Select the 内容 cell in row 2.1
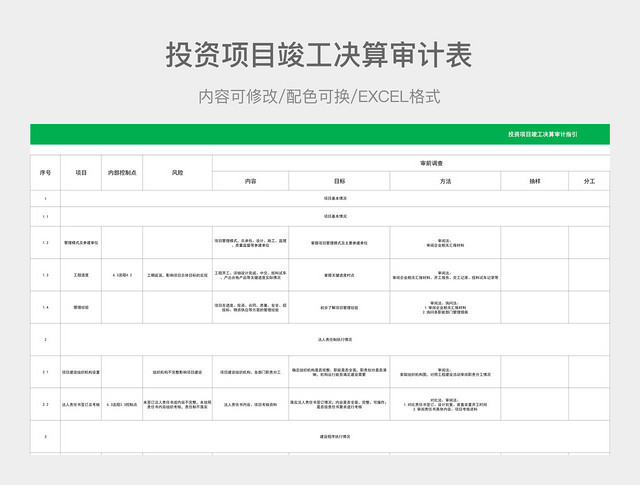640x485 pixels. coord(251,372)
